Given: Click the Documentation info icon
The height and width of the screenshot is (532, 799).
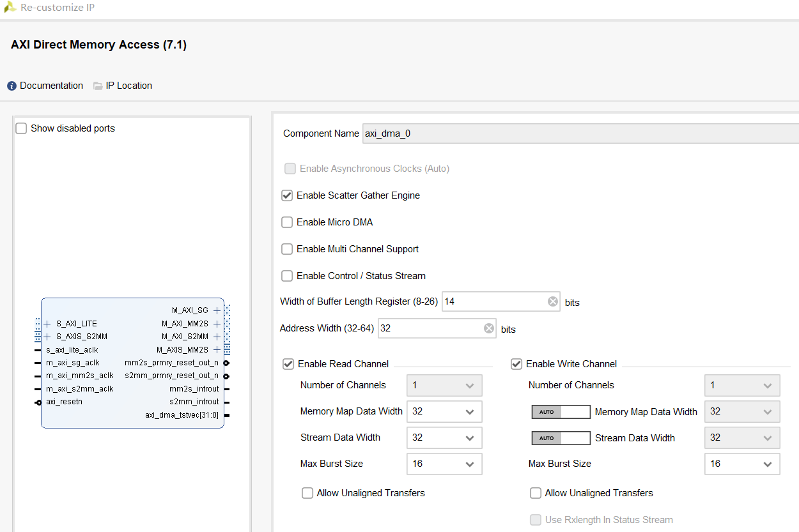Looking at the screenshot, I should pos(11,86).
